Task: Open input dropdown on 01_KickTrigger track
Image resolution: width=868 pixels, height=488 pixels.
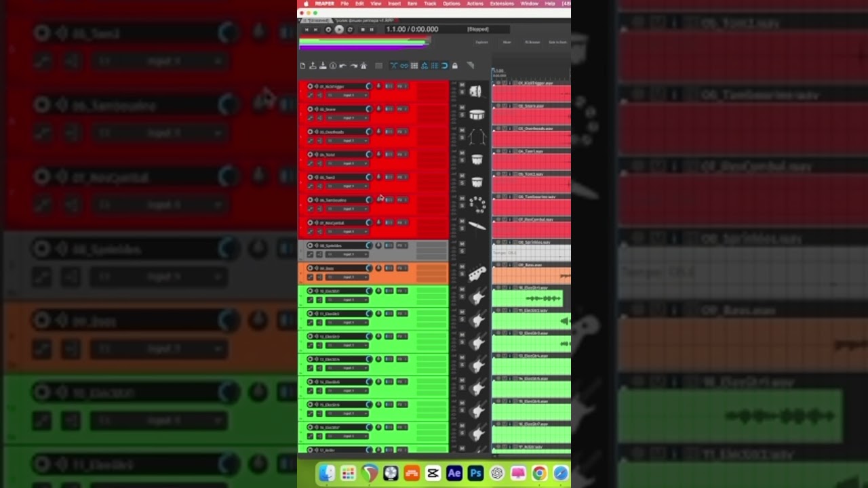Action: (x=347, y=95)
